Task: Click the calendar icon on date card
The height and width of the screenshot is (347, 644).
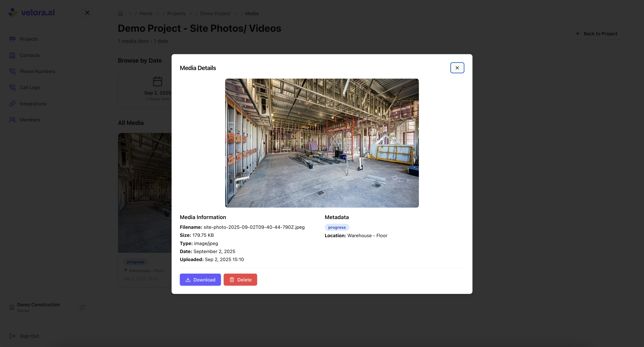Action: click(x=157, y=82)
